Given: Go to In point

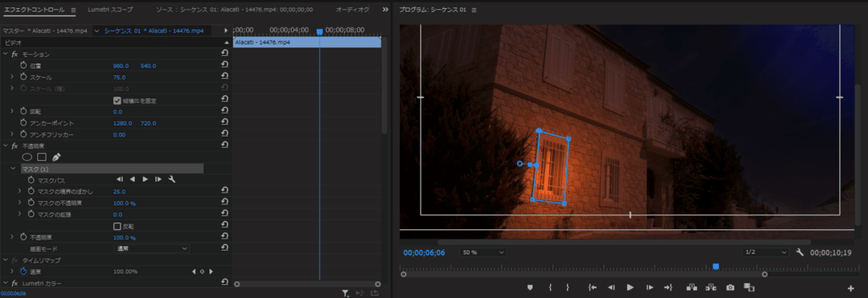Looking at the screenshot, I should point(592,287).
